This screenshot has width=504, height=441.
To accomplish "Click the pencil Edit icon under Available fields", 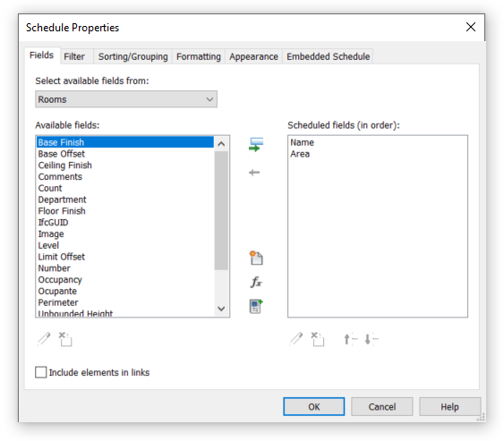I will point(44,339).
